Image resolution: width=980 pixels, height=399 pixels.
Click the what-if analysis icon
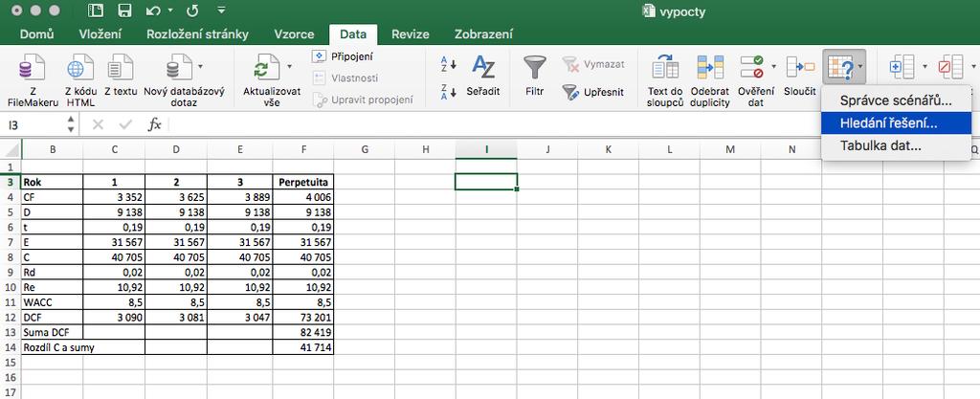[840, 67]
